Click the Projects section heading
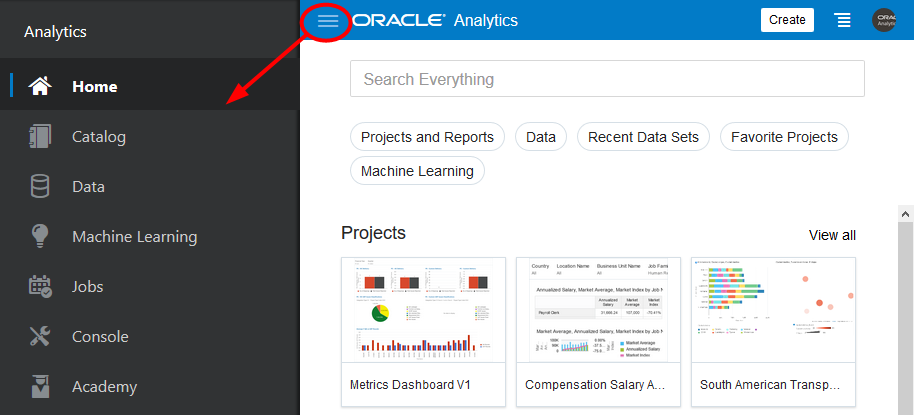The image size is (914, 415). (x=373, y=233)
